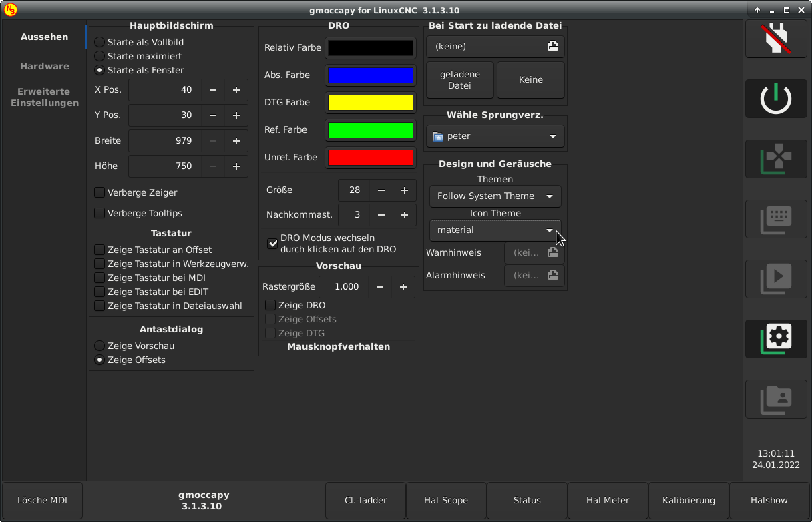Image resolution: width=812 pixels, height=522 pixels.
Task: Change the yellow DTG Farbe swatch
Action: (370, 103)
